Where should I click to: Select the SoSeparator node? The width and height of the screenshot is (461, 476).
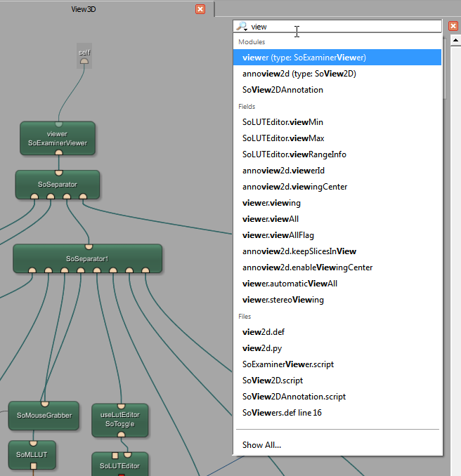tap(58, 184)
